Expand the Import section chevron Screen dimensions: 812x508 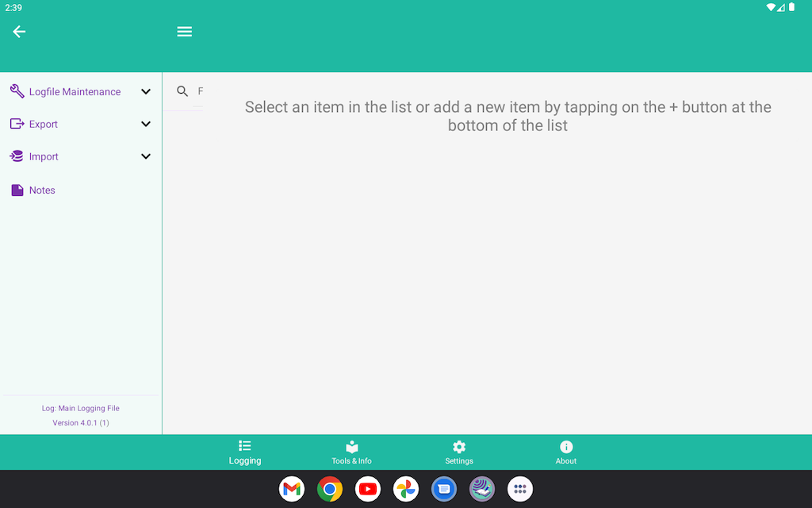coord(146,157)
